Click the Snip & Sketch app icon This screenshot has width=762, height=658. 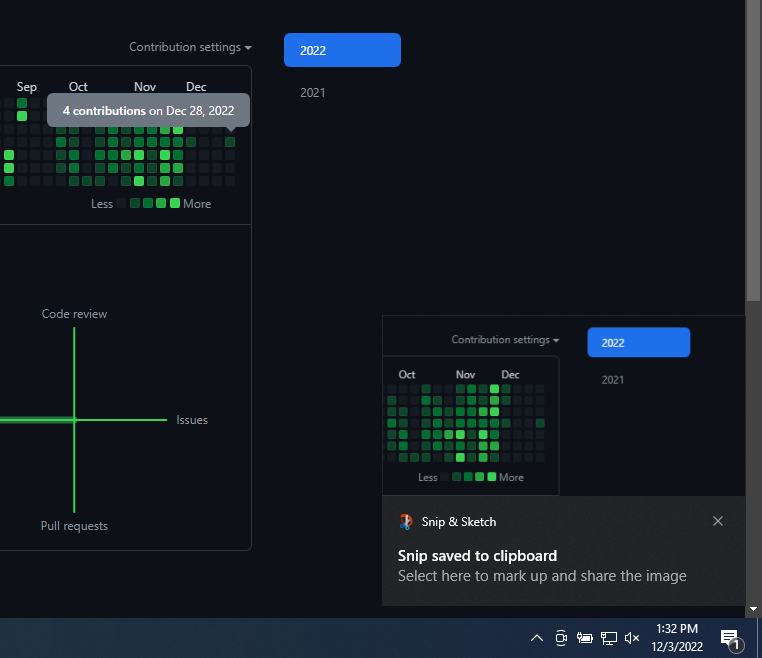406,521
